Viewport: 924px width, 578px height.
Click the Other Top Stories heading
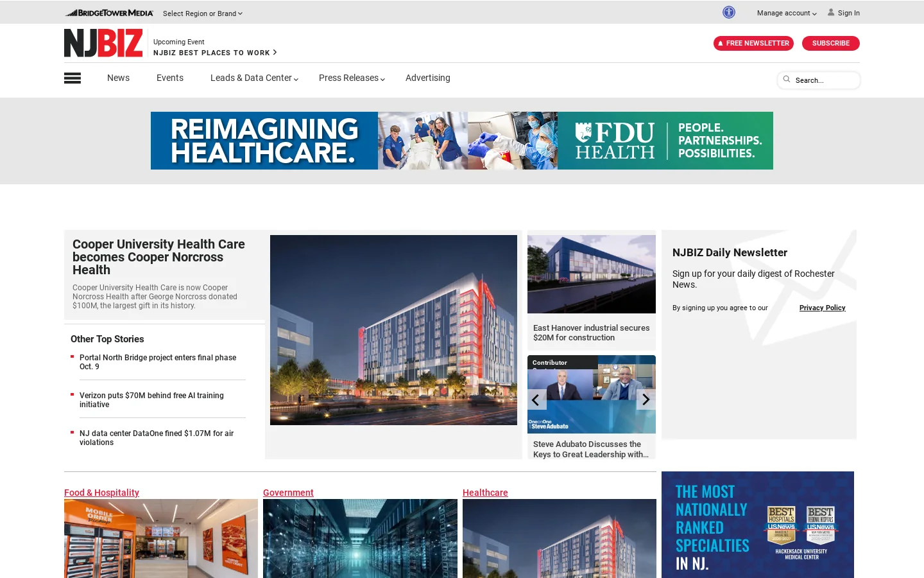point(107,339)
